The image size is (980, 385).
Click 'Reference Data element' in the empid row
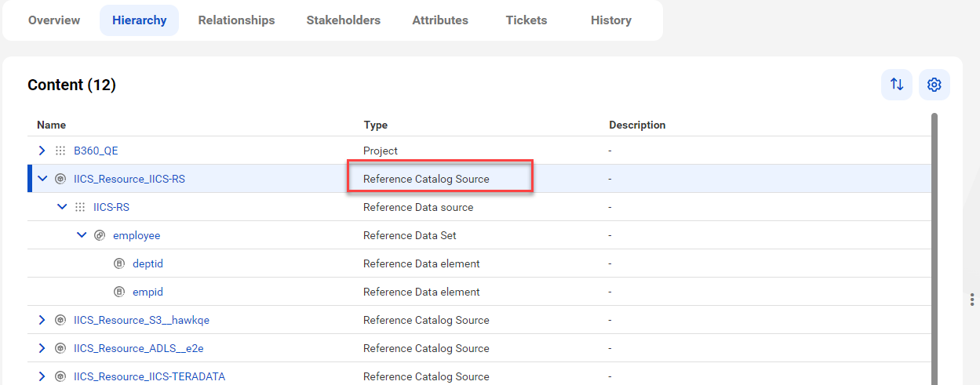tap(421, 292)
